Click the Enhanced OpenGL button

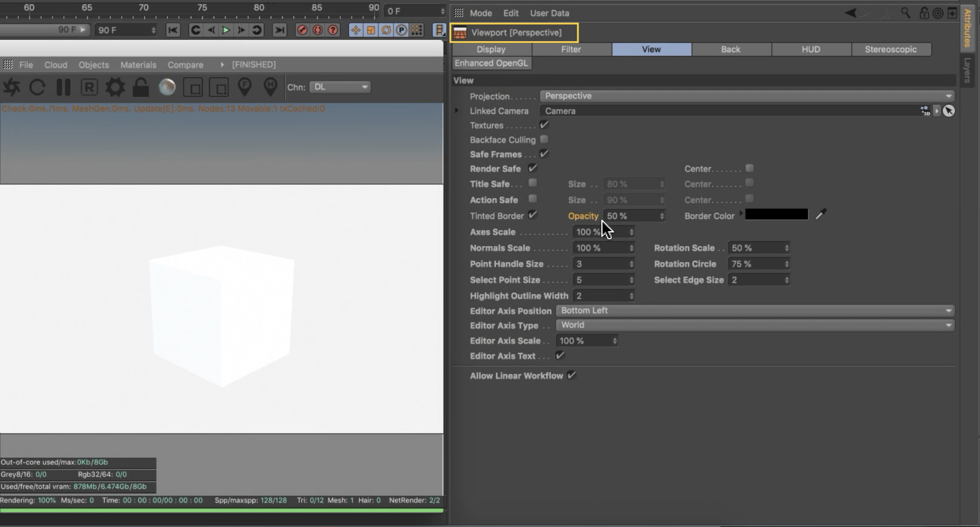(491, 63)
